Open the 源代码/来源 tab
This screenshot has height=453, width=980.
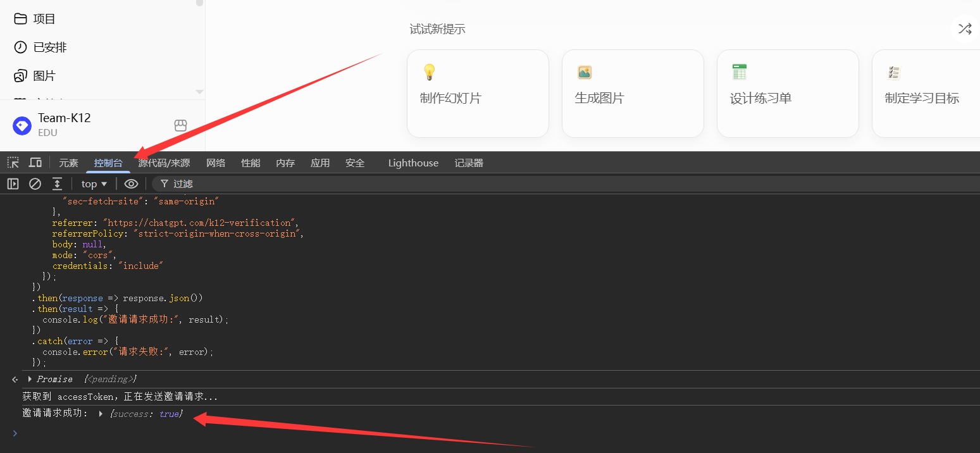164,163
